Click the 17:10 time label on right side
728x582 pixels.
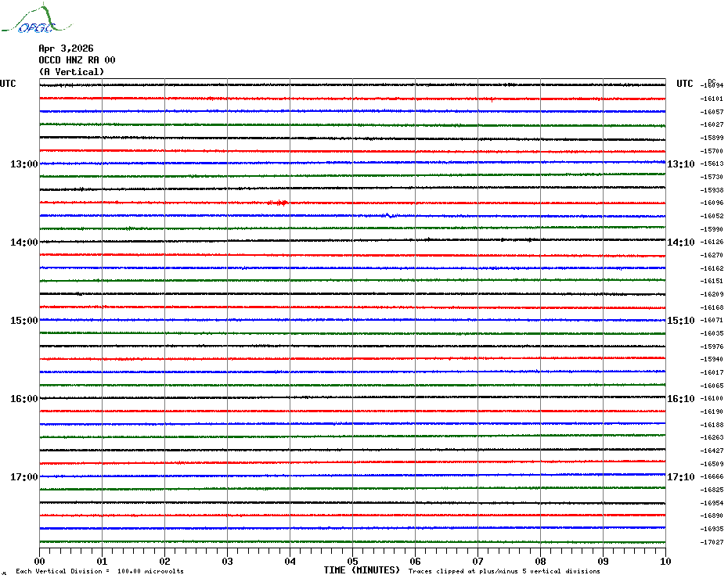(x=680, y=477)
